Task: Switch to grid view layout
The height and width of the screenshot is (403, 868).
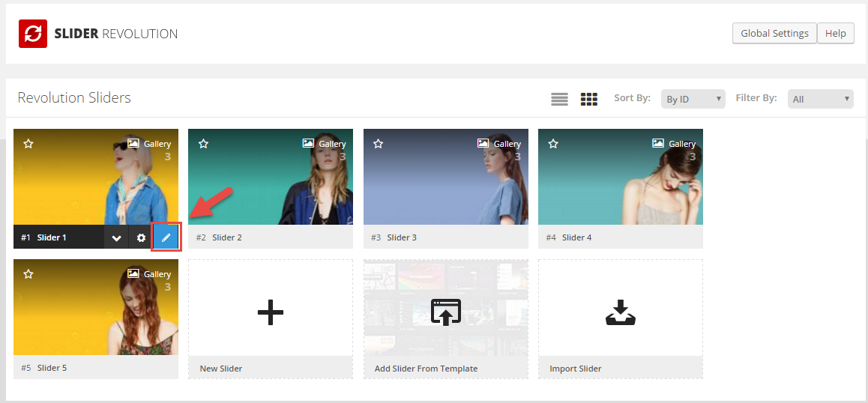Action: (589, 99)
